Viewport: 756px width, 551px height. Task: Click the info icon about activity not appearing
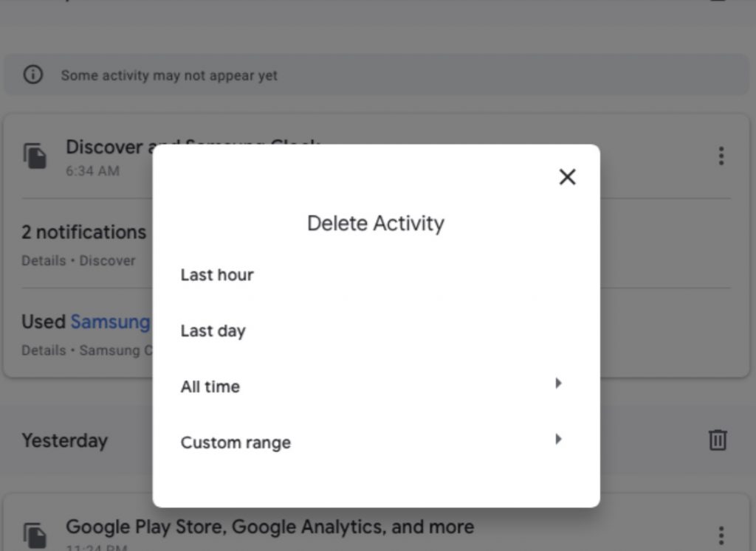[x=32, y=74]
